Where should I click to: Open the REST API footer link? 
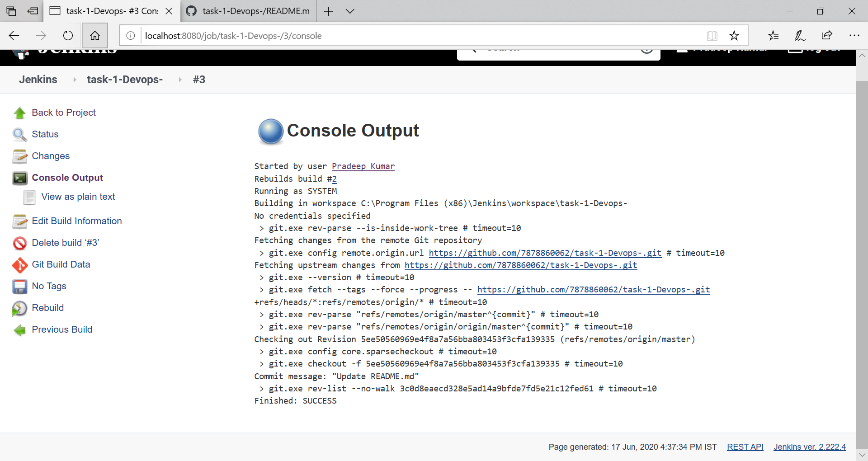[745, 447]
